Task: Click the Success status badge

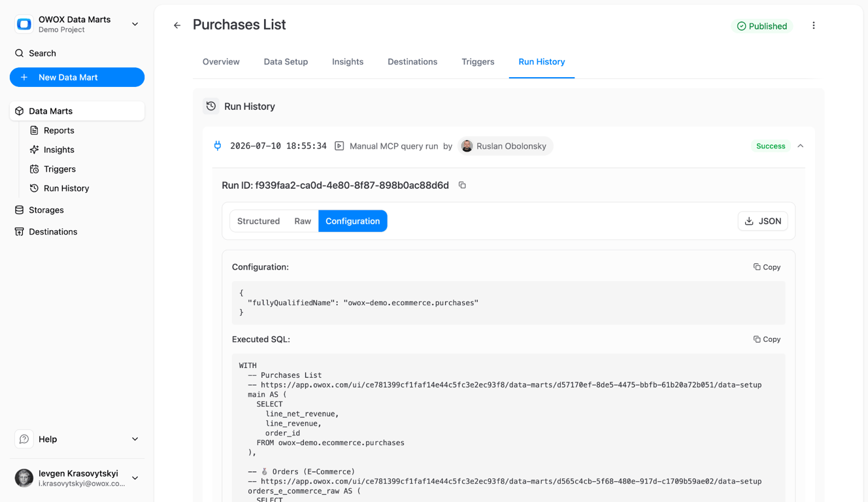Action: point(771,146)
